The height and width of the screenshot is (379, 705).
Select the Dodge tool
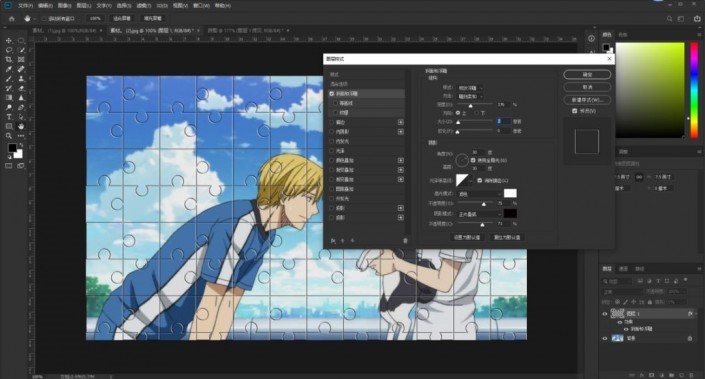pyautogui.click(x=9, y=107)
